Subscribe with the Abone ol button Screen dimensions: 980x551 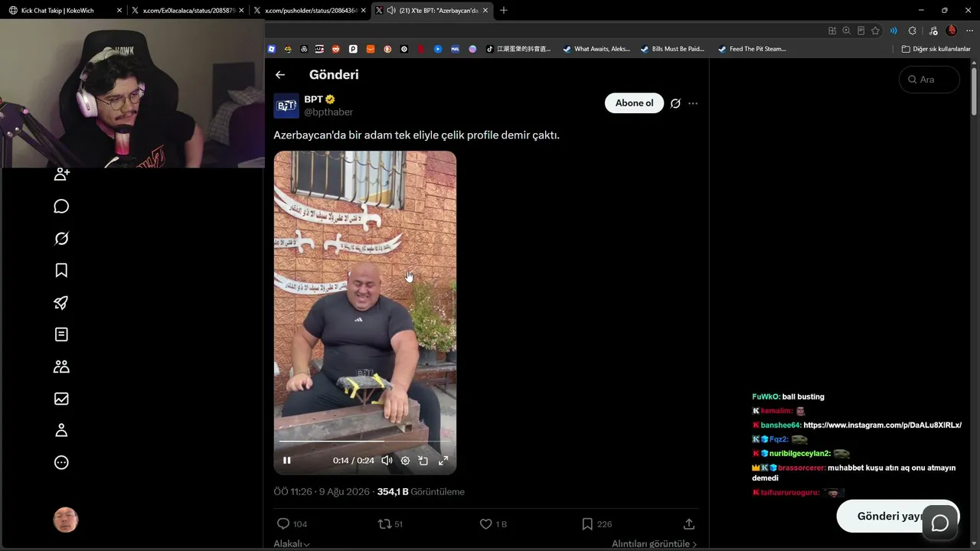pos(634,103)
